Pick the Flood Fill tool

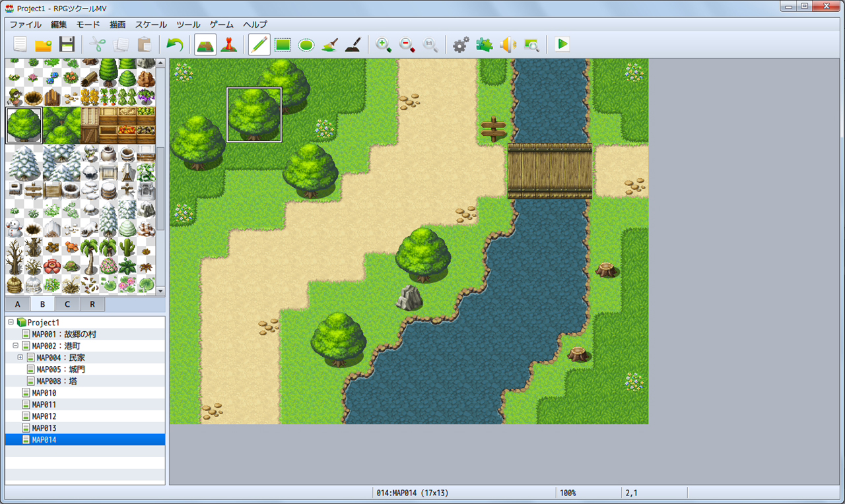pos(329,45)
